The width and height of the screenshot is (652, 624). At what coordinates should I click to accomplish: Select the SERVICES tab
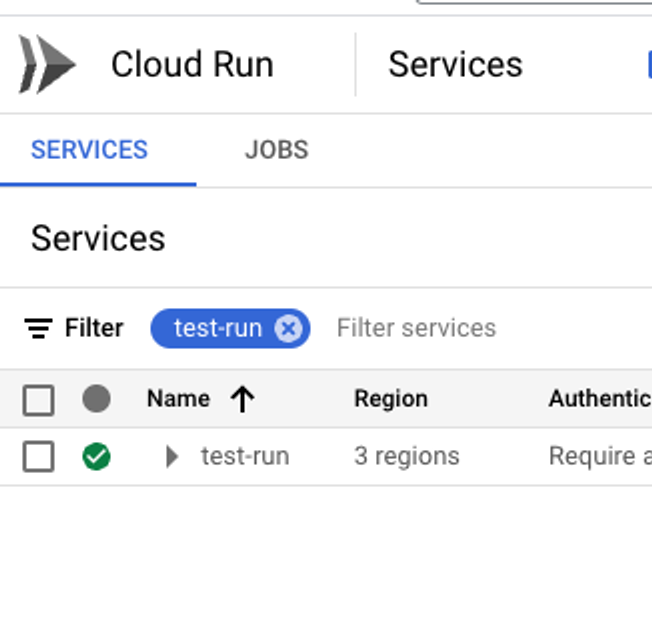pos(89,150)
